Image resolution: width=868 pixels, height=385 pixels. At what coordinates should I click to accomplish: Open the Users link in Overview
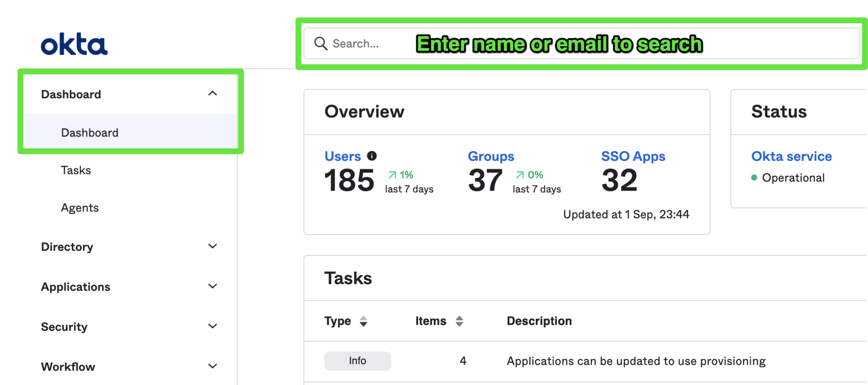tap(342, 156)
